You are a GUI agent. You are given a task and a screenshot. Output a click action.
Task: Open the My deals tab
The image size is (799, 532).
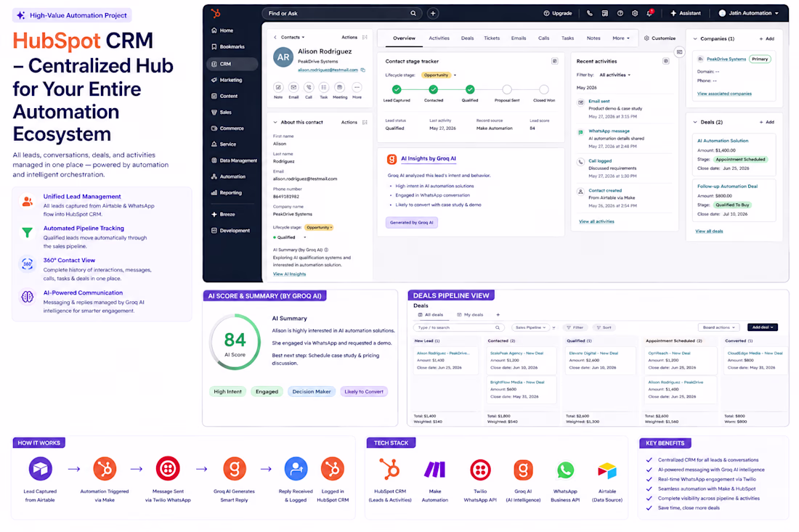(470, 314)
